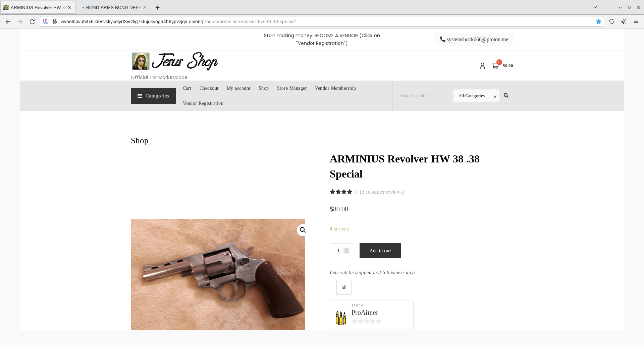Viewport: 644px width, 347px height.
Task: Open the Categories menu button
Action: (x=153, y=96)
